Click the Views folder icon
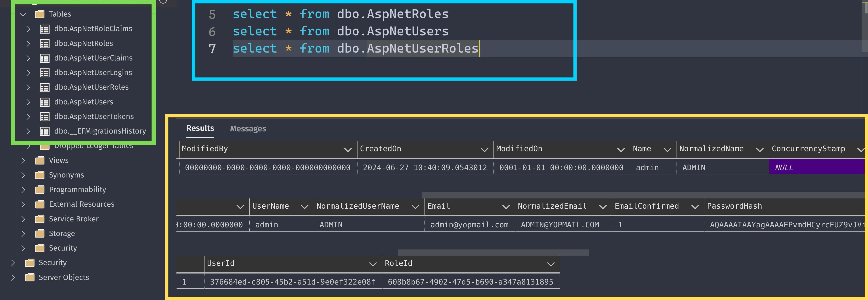The width and height of the screenshot is (868, 300). [x=40, y=160]
